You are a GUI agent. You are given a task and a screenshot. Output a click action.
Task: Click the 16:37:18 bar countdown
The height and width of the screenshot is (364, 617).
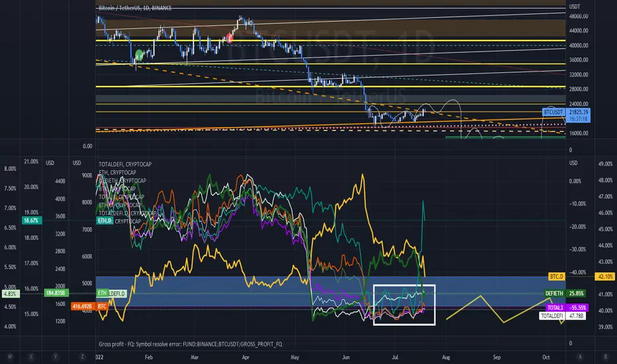click(x=578, y=119)
